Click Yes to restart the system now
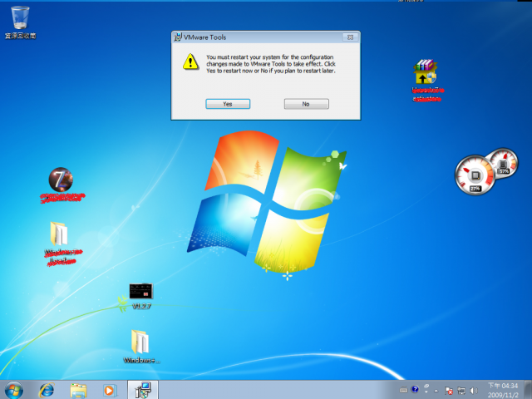This screenshot has height=399, width=532. pos(228,104)
